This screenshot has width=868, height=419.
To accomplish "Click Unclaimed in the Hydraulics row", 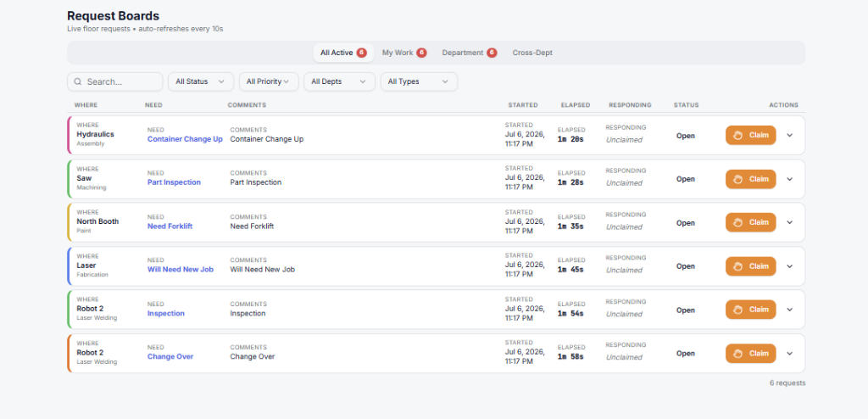I will point(624,140).
